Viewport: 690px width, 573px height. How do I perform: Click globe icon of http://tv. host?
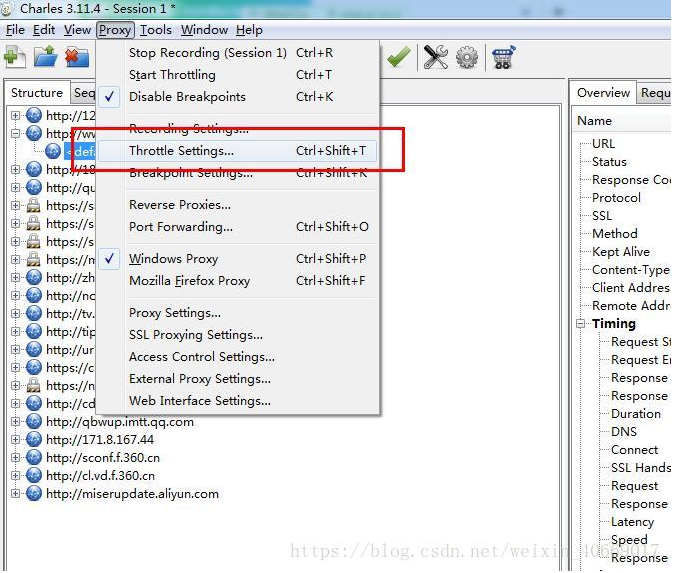(x=34, y=313)
